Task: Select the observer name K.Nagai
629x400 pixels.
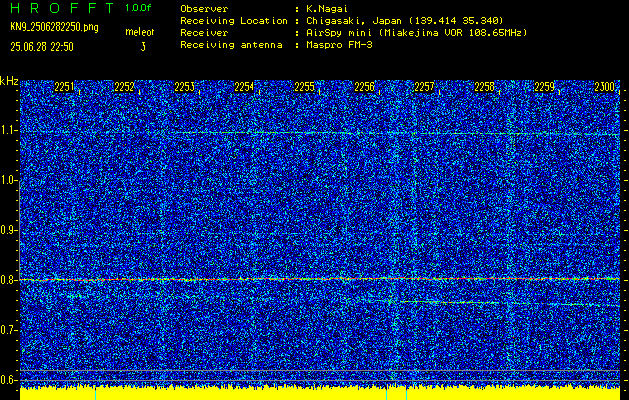Action: click(327, 9)
